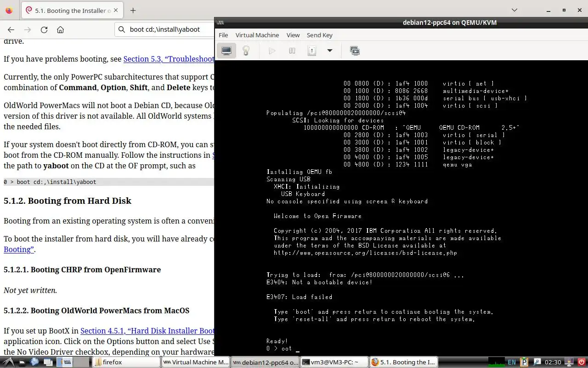588x368 pixels.
Task: Open the VM snapshots manager icon
Action: coord(355,51)
